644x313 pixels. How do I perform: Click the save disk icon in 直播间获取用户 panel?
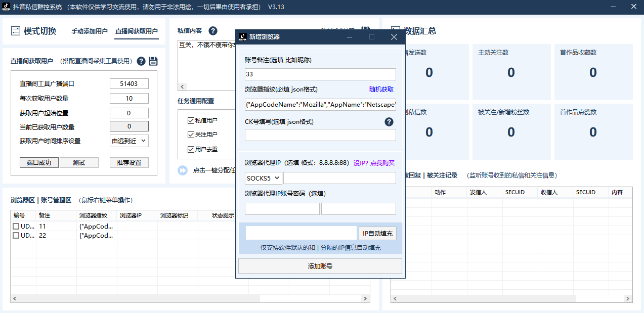tap(153, 61)
